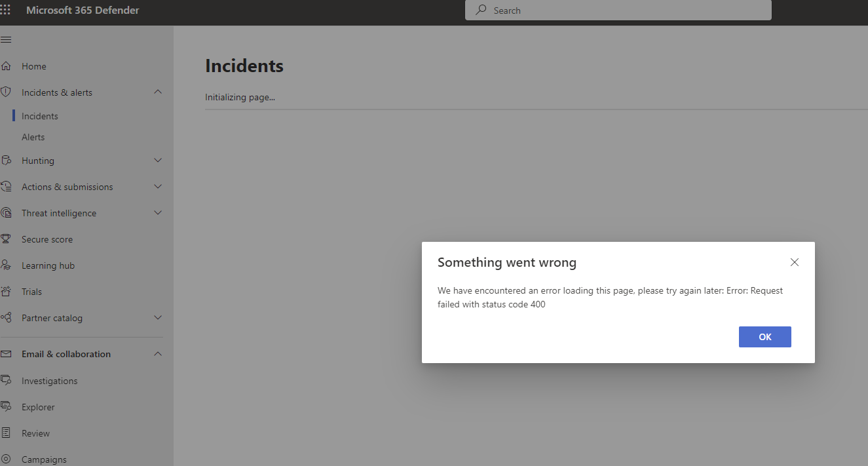Collapse the Email & collaboration section
This screenshot has width=868, height=466.
(x=157, y=354)
